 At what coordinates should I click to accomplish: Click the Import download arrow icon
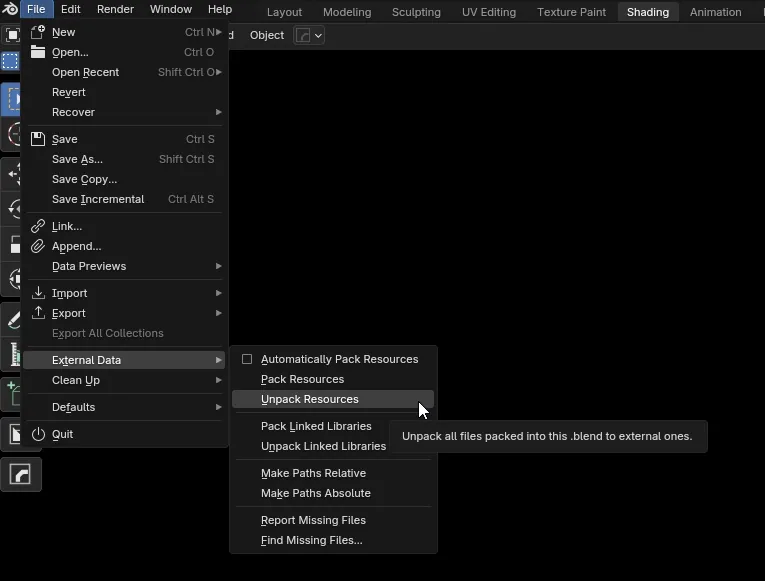pos(38,293)
